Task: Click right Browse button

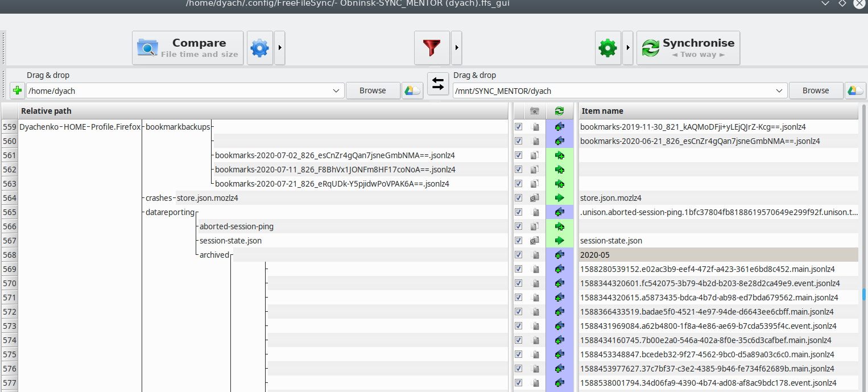Action: (816, 90)
